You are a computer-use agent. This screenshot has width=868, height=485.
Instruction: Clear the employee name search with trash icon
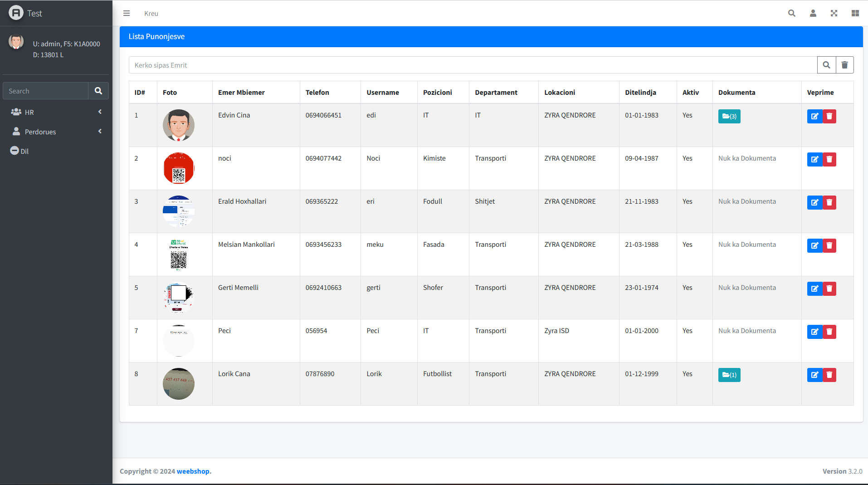click(x=844, y=65)
